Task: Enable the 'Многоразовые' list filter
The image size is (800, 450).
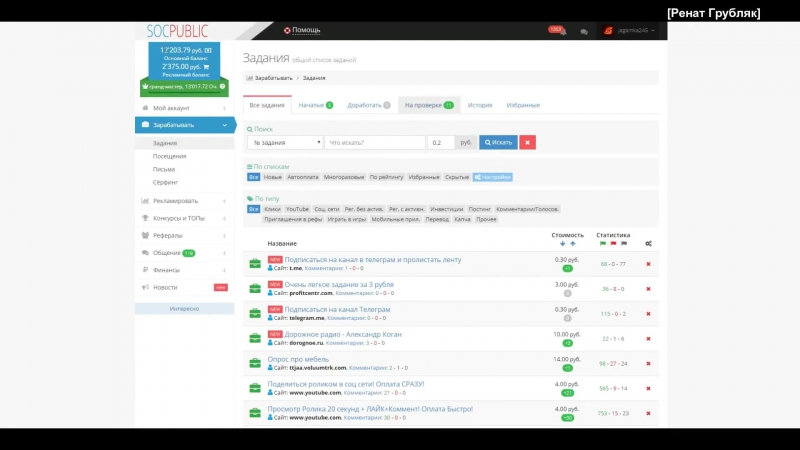Action: click(343, 177)
